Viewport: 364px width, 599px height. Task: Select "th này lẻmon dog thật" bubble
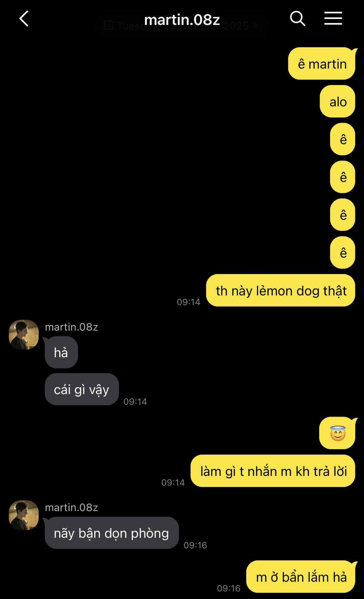[281, 290]
